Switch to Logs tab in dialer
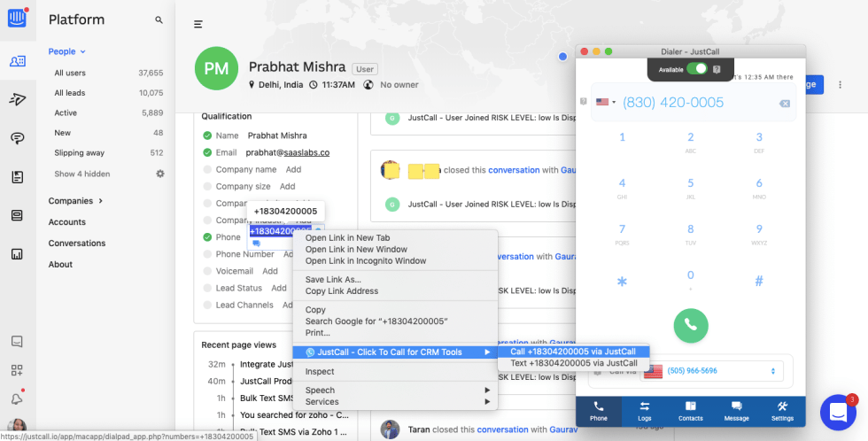Screen dimensions: 868x441 coord(645,412)
